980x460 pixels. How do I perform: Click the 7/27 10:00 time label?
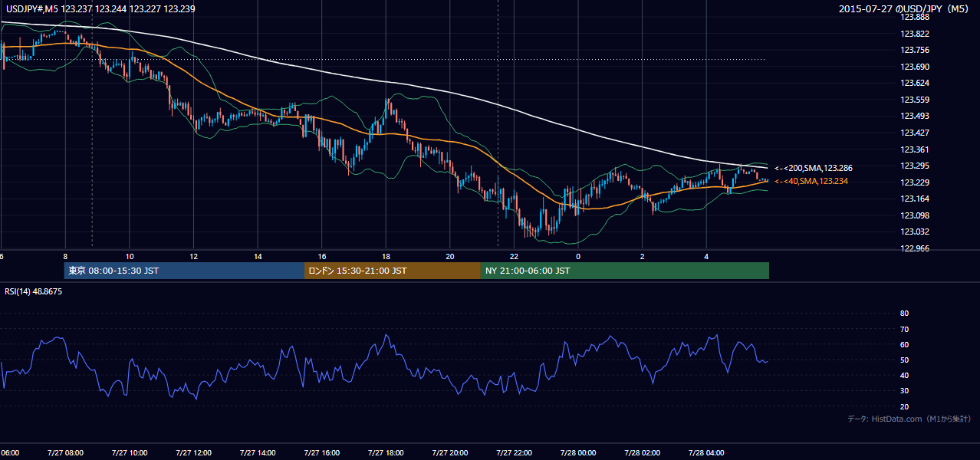[129, 453]
